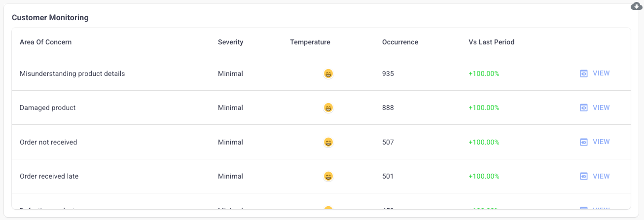Sort by Vs Last Period column header
This screenshot has width=644, height=220.
[x=492, y=42]
